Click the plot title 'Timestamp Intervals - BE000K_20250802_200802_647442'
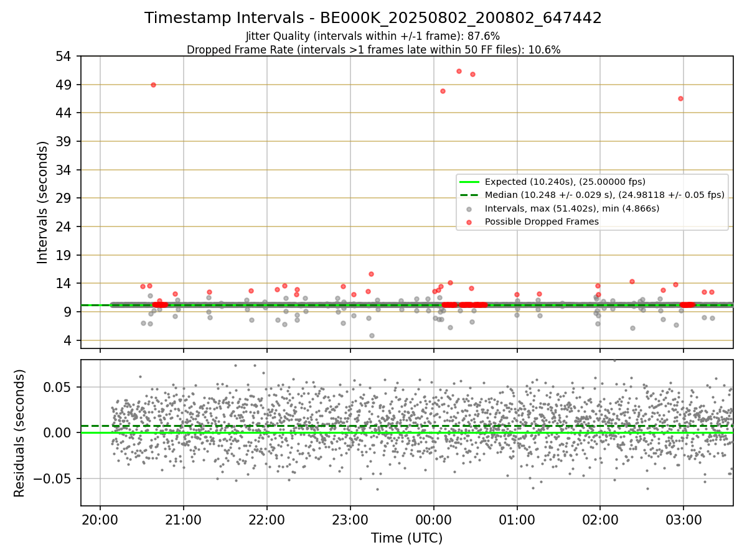747x560 pixels. (373, 18)
